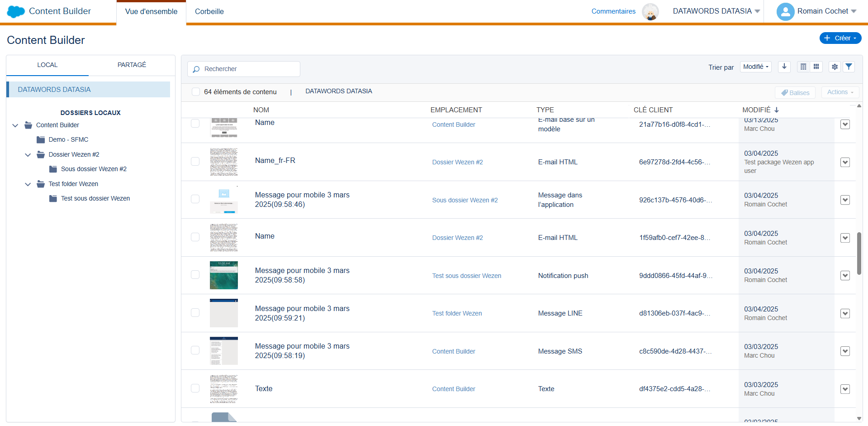The width and height of the screenshot is (868, 426).
Task: Open row menu for Message SMS item
Action: (845, 351)
